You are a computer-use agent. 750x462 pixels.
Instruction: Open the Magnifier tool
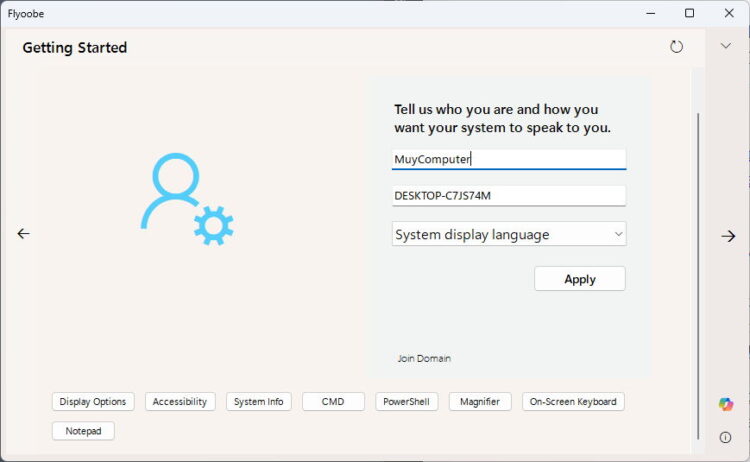(480, 402)
